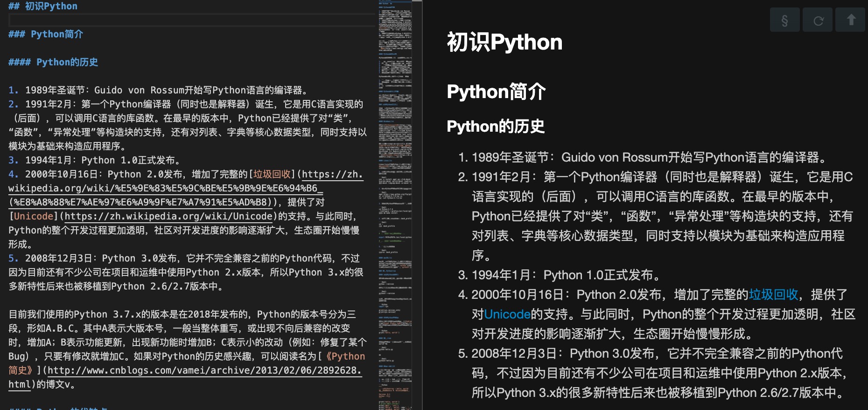Click the refresh preview icon

(818, 20)
